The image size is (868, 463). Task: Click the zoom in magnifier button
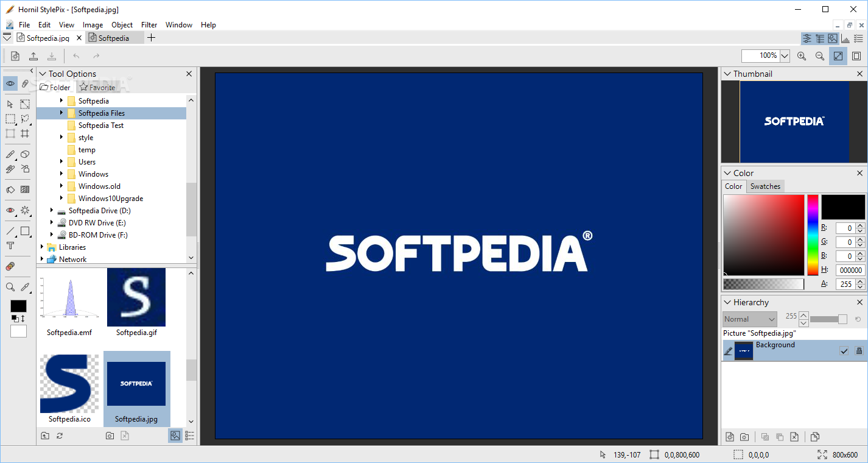point(802,56)
